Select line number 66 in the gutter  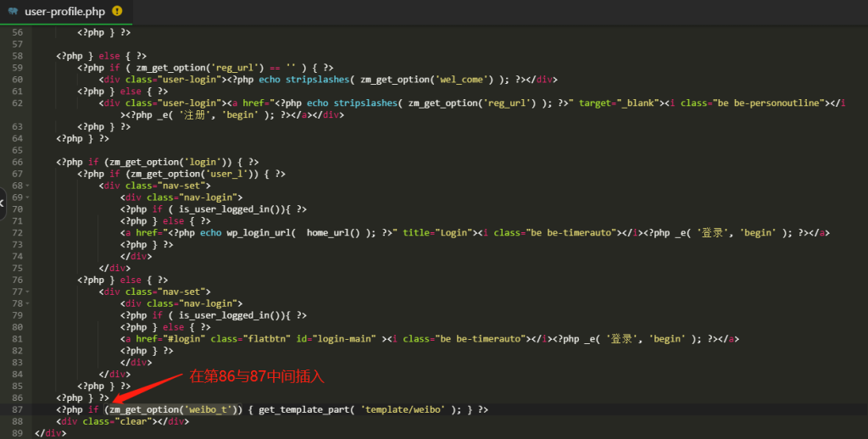(x=17, y=161)
